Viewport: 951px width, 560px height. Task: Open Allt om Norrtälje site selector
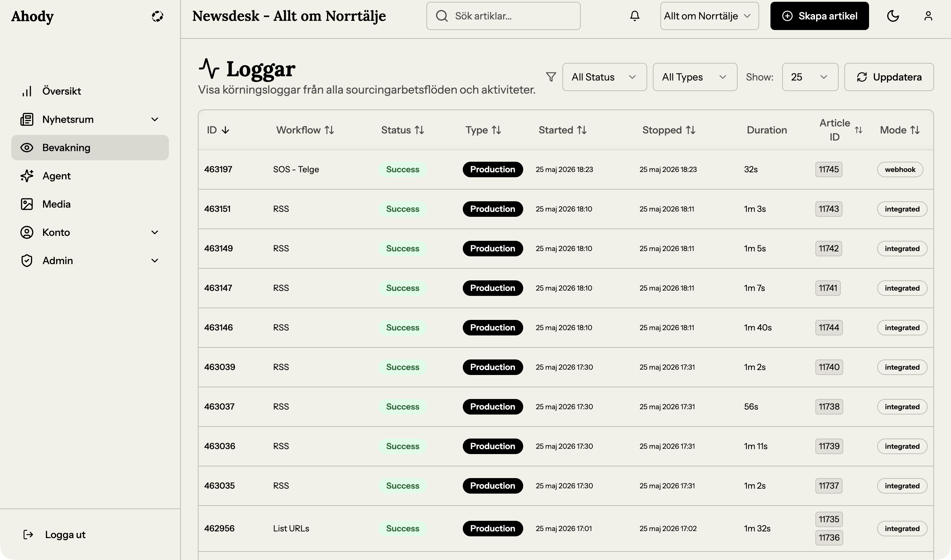coord(709,16)
